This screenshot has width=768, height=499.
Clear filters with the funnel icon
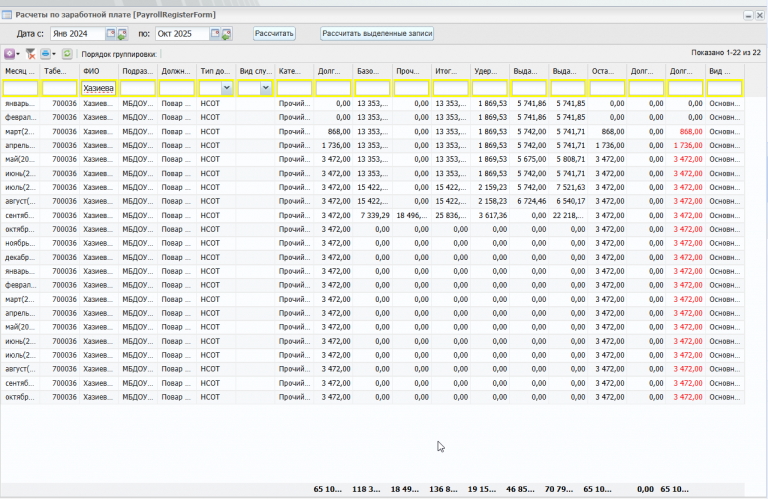(31, 53)
